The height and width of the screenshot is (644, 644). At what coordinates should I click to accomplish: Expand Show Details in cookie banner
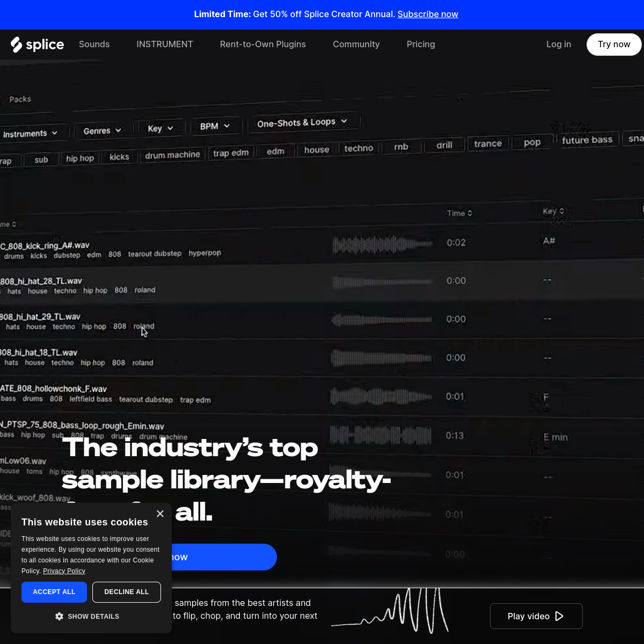pos(87,617)
